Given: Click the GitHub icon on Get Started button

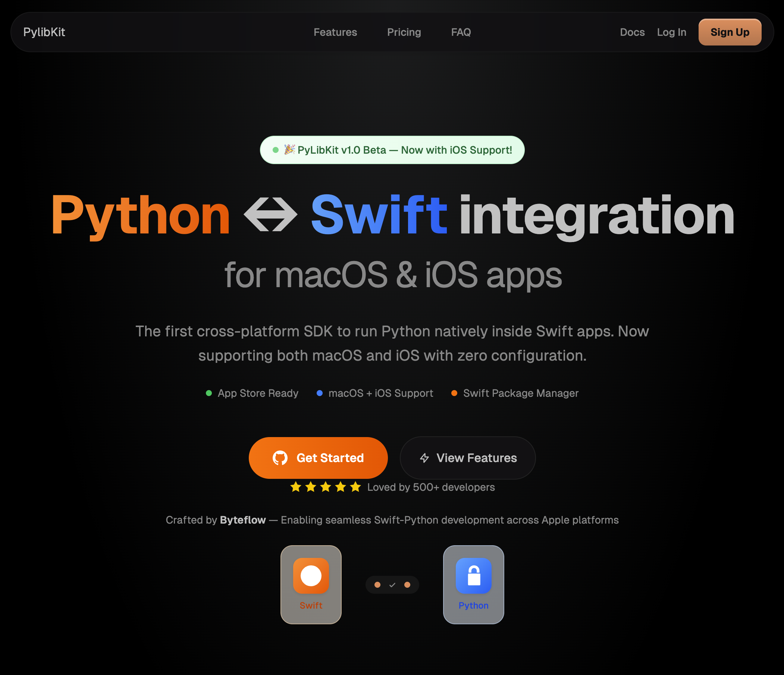Looking at the screenshot, I should tap(280, 458).
